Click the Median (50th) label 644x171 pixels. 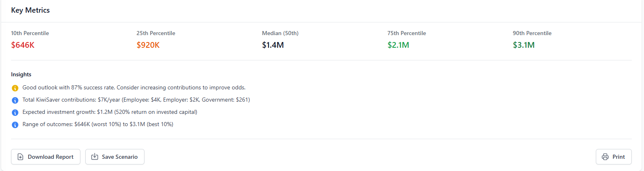tap(280, 33)
